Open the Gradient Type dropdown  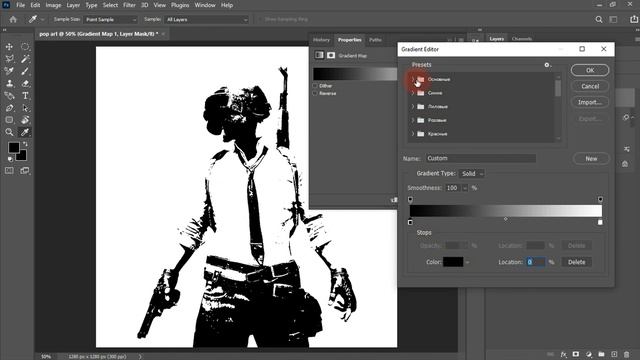pyautogui.click(x=471, y=173)
